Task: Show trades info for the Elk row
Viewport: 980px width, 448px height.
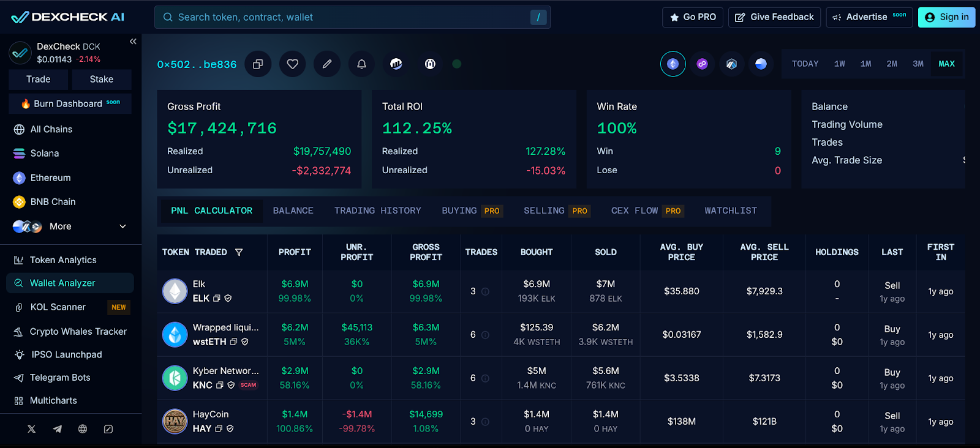Action: (x=485, y=291)
